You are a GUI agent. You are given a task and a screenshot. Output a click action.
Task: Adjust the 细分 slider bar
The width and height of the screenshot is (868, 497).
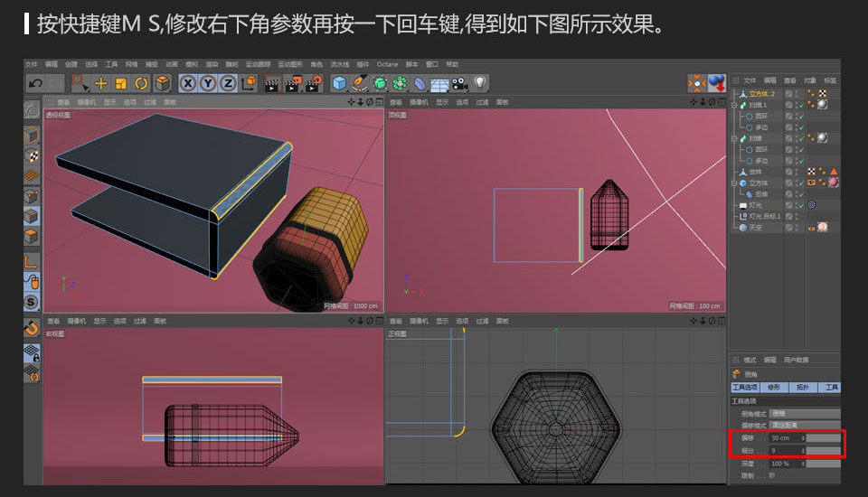coord(823,451)
